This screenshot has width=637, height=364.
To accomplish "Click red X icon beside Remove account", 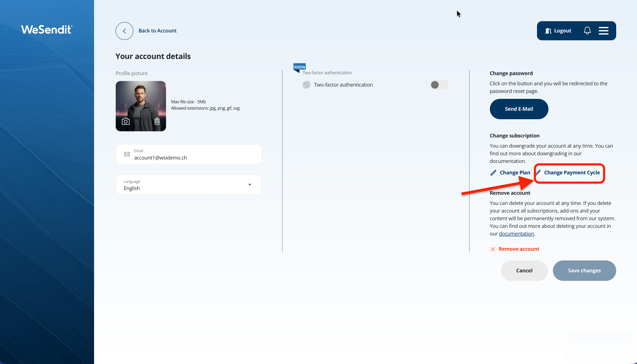I will click(492, 249).
